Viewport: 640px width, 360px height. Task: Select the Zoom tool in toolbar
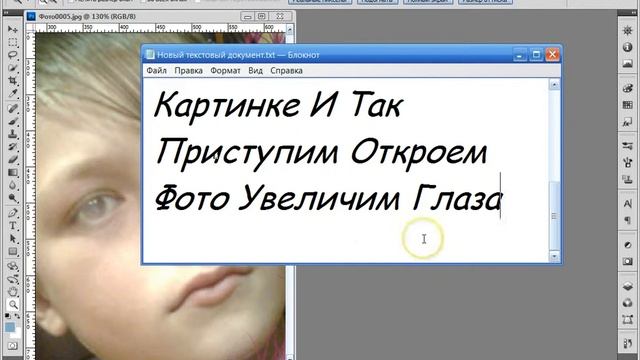tap(13, 304)
